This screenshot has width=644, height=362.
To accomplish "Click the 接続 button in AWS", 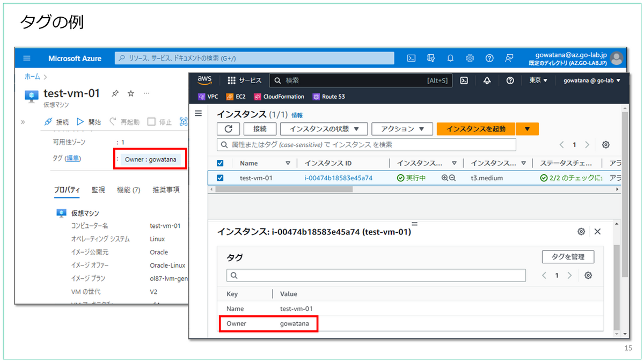I will [260, 129].
